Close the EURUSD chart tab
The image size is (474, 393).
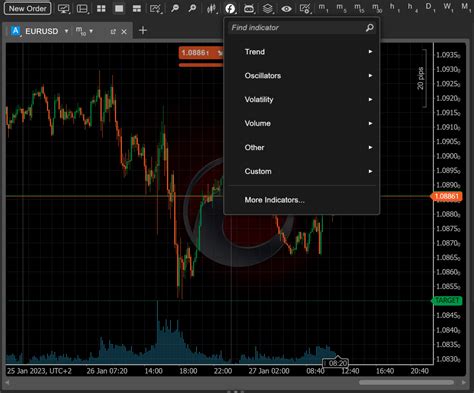(x=124, y=32)
